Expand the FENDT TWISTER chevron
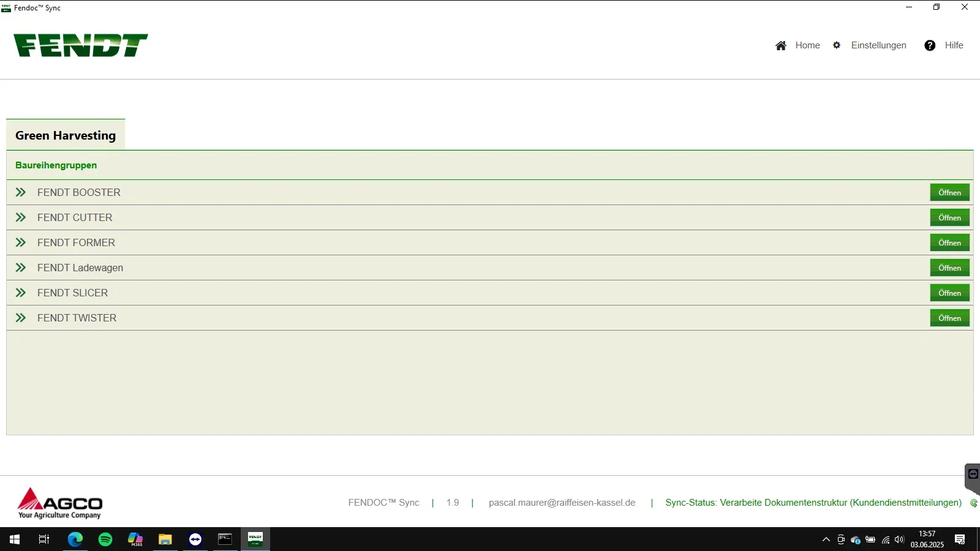Screen dimensions: 980x551 pyautogui.click(x=21, y=318)
